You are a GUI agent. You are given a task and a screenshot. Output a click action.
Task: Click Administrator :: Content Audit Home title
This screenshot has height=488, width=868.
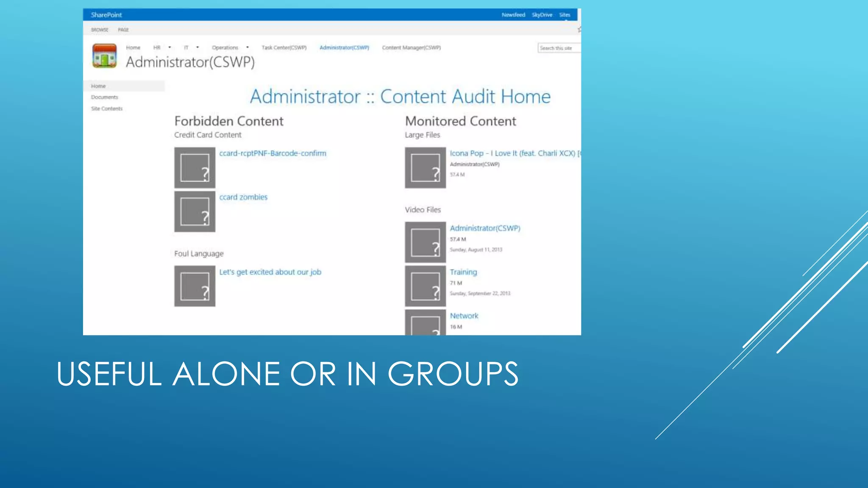(400, 97)
